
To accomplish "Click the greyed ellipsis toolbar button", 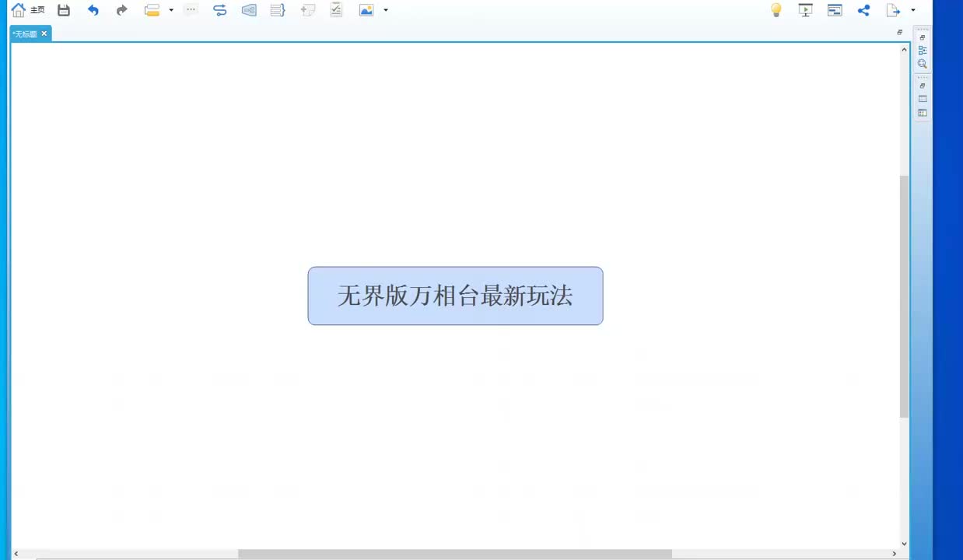I will 191,10.
